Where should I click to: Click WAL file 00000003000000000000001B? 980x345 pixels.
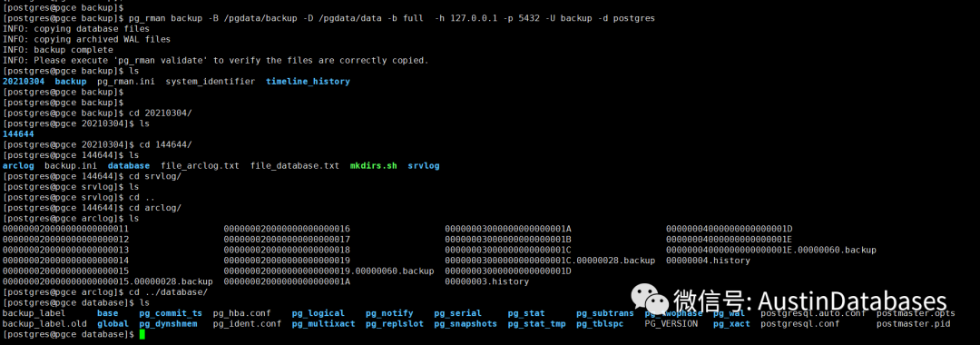click(x=508, y=240)
